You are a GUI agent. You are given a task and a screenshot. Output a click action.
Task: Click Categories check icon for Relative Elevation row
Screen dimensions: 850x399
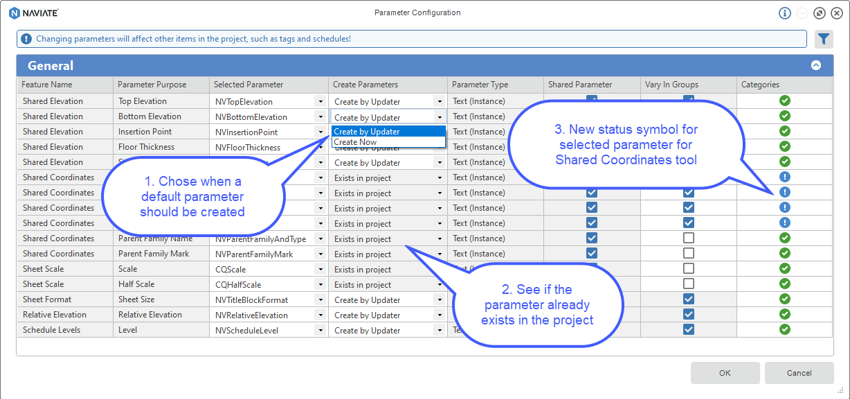(784, 313)
